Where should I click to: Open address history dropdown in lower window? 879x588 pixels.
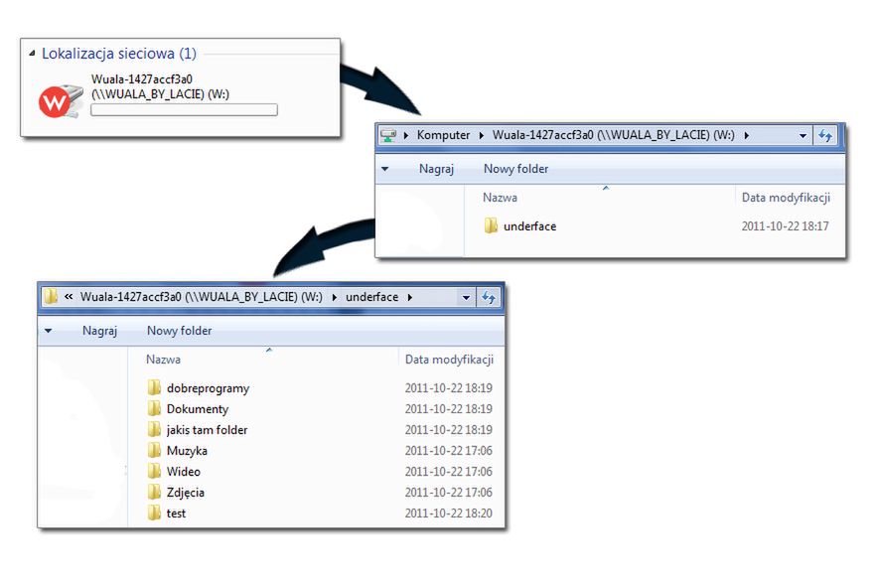pyautogui.click(x=466, y=298)
